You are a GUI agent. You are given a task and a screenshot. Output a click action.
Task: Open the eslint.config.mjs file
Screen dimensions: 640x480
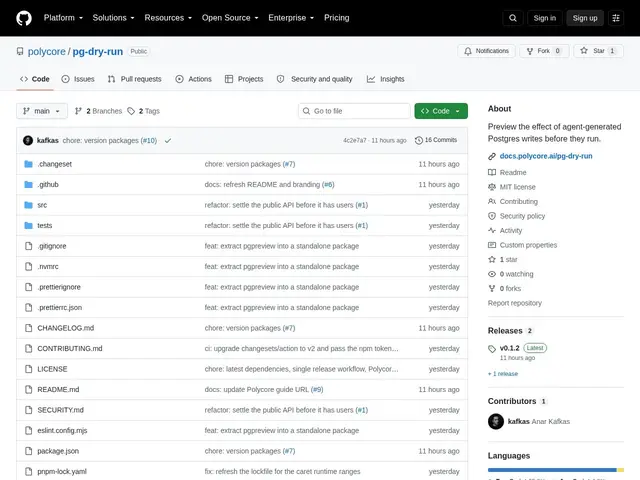point(62,431)
